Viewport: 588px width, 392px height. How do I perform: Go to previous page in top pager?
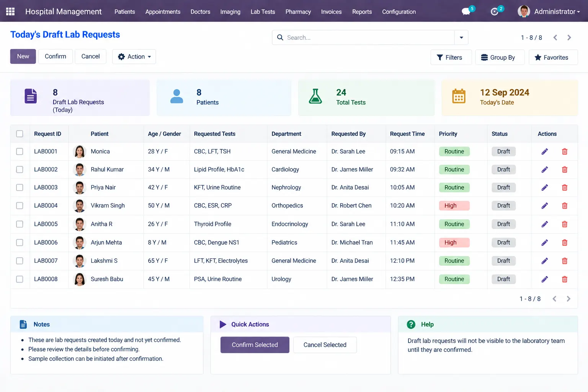pos(555,38)
